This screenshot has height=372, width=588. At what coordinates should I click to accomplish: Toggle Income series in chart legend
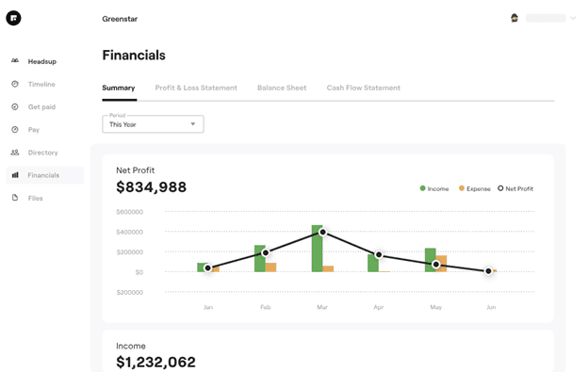tap(434, 188)
